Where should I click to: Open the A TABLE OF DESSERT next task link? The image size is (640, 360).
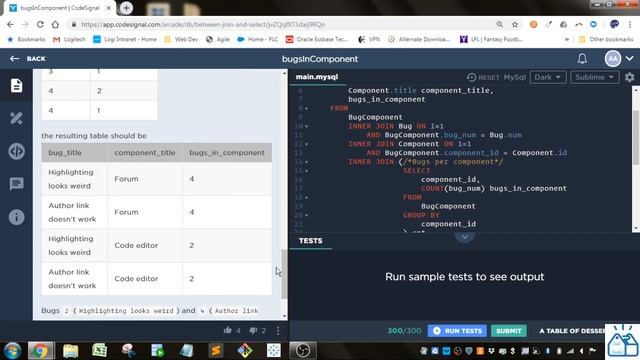tap(571, 331)
